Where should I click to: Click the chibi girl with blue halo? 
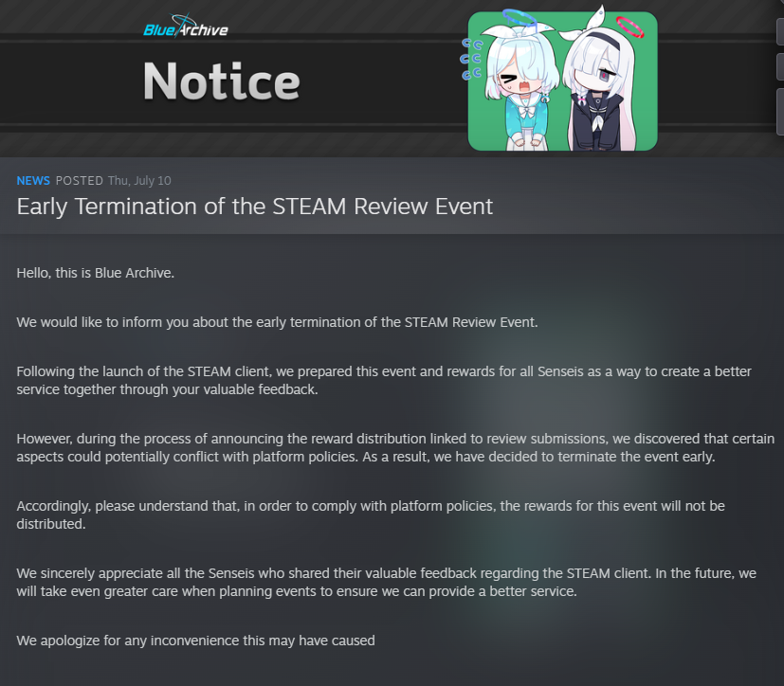point(520,85)
